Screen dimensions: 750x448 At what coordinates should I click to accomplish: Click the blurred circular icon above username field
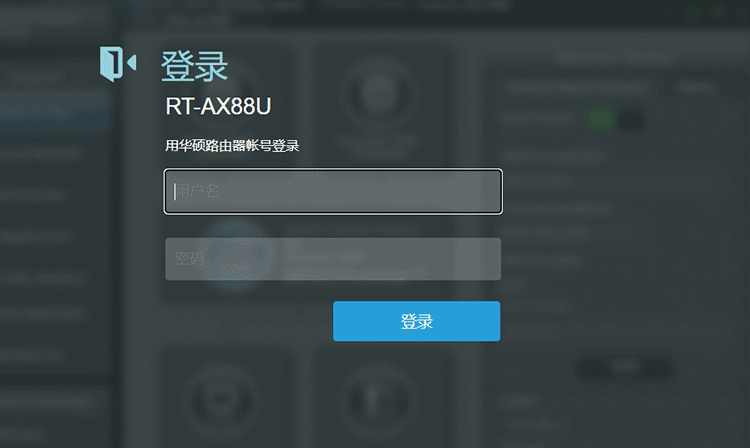[x=379, y=93]
